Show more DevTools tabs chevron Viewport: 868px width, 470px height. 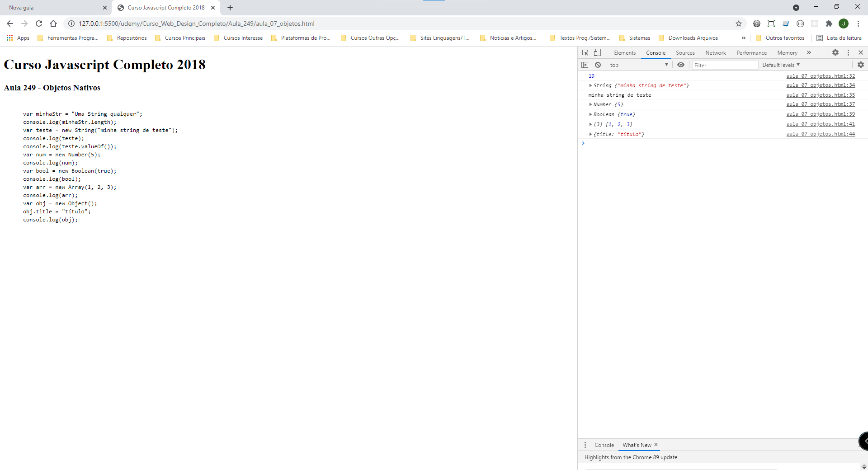[x=809, y=53]
